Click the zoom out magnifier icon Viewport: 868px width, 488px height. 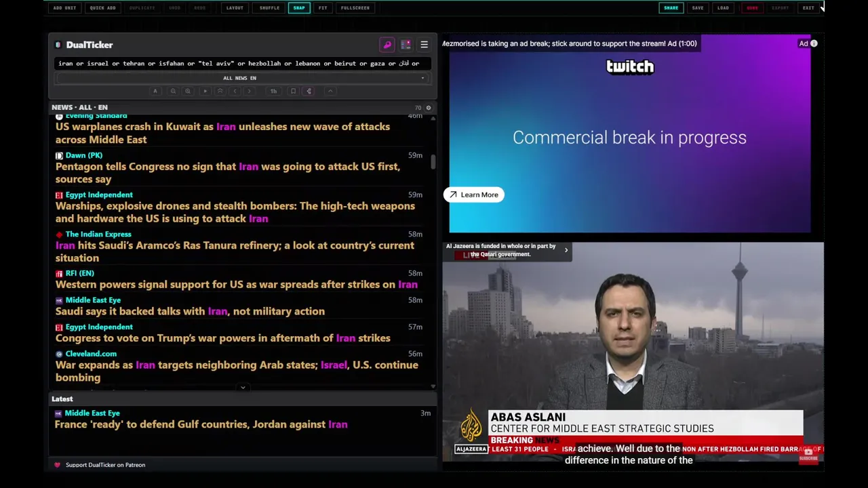173,91
